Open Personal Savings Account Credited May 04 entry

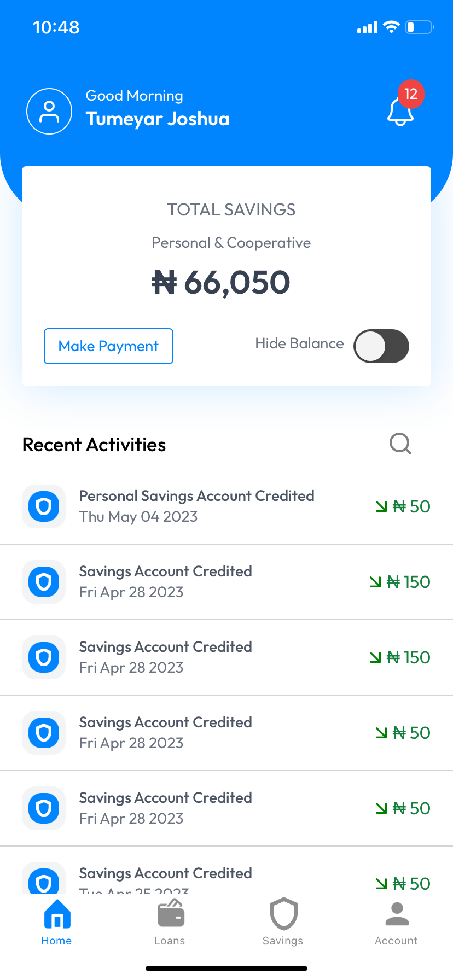pos(196,506)
